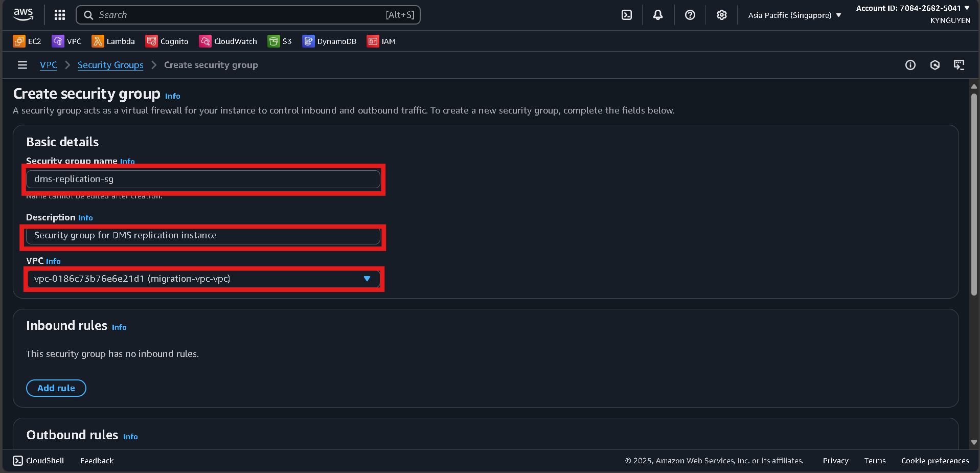
Task: Open the IAM service shortcut
Action: (381, 41)
